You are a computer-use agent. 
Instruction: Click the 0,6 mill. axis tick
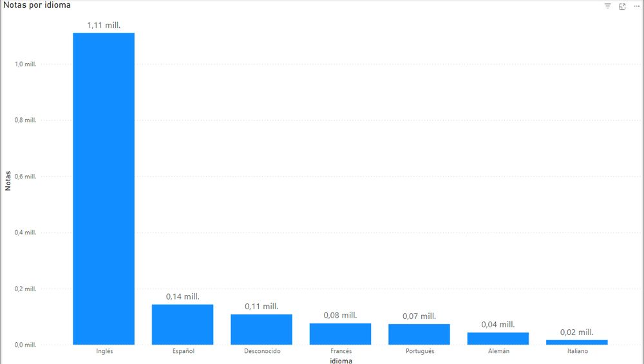pyautogui.click(x=26, y=177)
